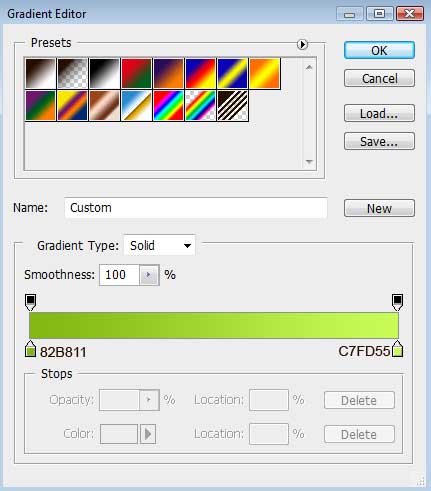431x491 pixels.
Task: Choose the blue-yellow-blue gradient preset
Action: (x=233, y=73)
